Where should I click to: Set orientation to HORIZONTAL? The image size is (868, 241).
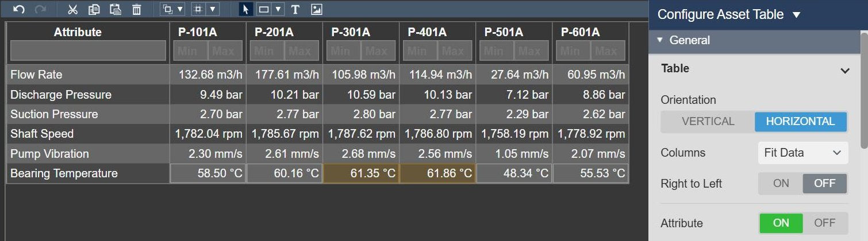click(x=800, y=122)
